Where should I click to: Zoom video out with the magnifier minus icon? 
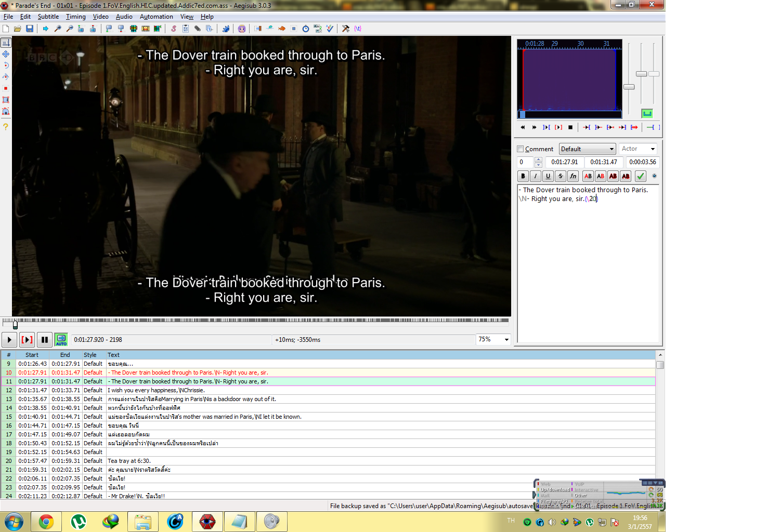coord(70,29)
